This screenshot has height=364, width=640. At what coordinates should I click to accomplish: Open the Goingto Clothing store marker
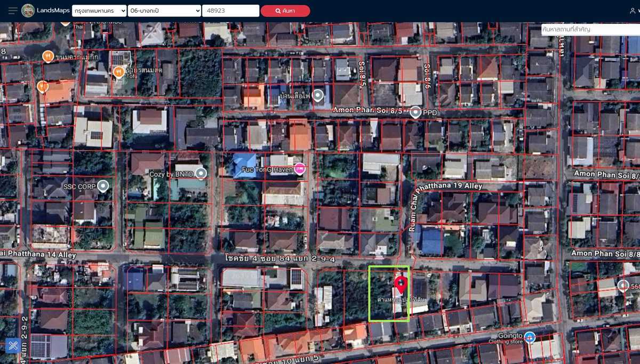pos(529,337)
